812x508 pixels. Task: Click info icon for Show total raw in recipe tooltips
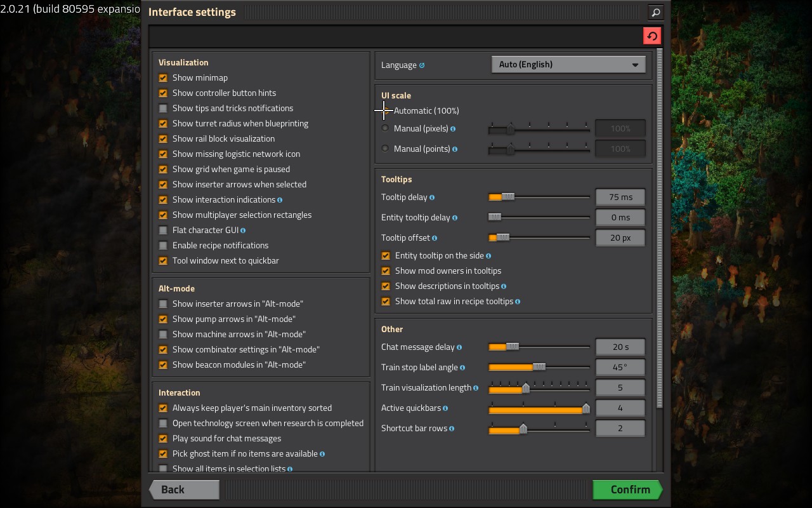(x=518, y=302)
